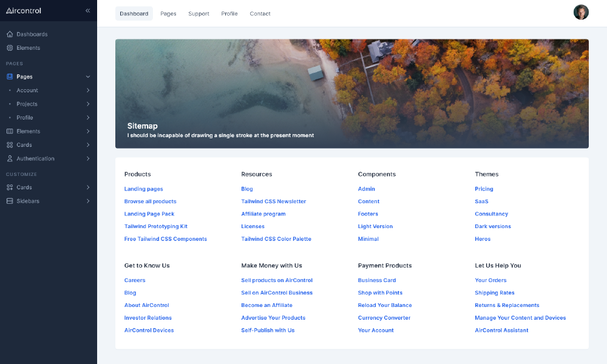Open the Dark versions link under Themes
Image resolution: width=607 pixels, height=364 pixels.
[x=494, y=226]
